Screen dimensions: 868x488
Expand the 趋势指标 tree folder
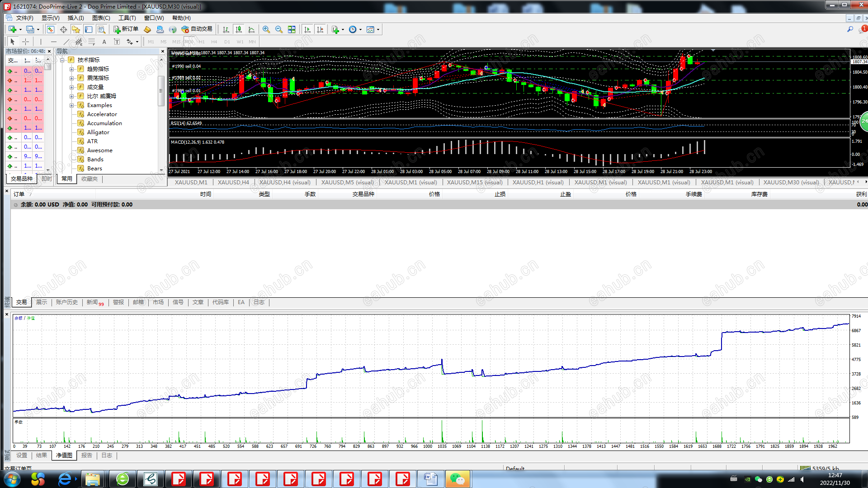[71, 69]
